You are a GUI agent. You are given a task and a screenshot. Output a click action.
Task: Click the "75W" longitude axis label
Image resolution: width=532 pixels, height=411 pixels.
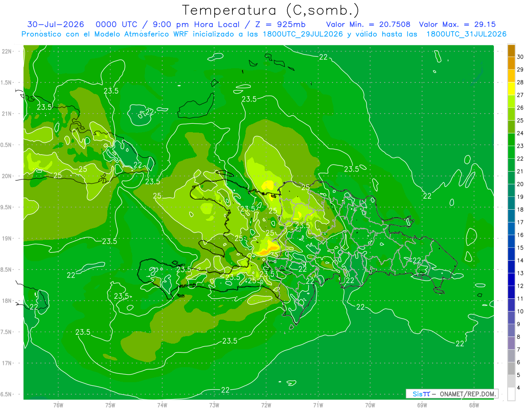(110, 405)
